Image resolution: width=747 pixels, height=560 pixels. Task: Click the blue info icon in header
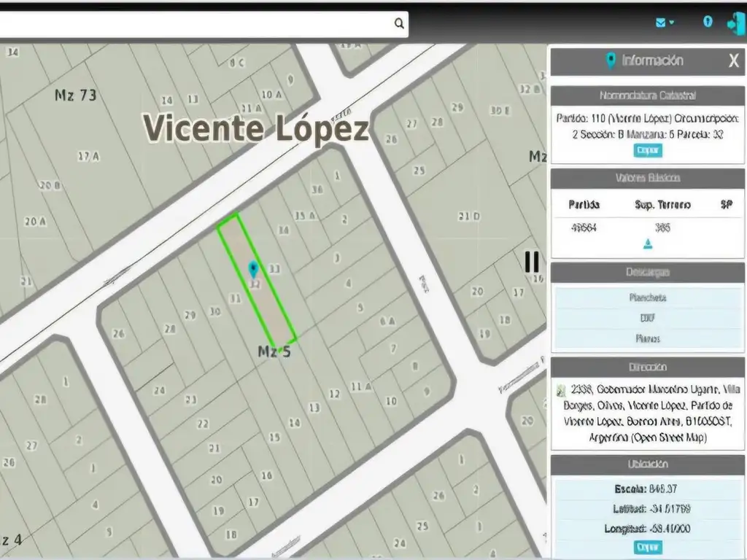click(x=707, y=22)
